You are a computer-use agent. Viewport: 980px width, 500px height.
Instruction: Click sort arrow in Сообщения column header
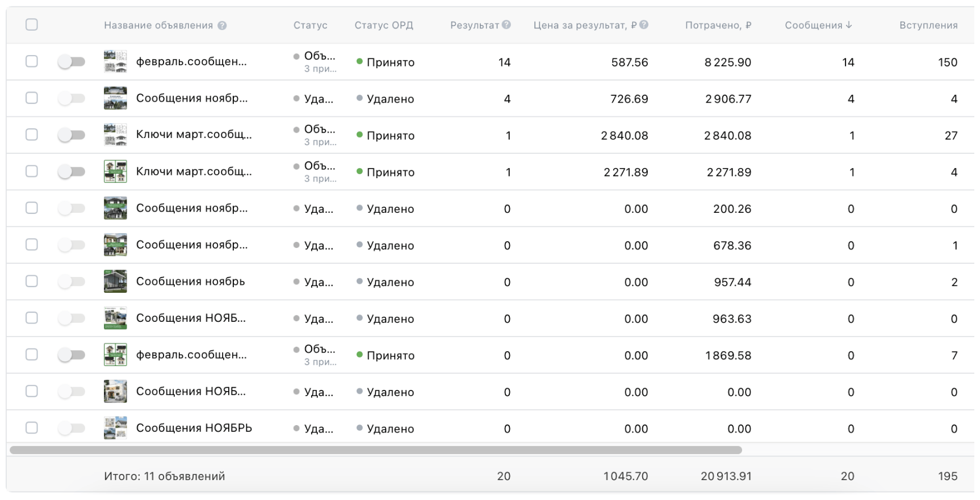tap(849, 25)
